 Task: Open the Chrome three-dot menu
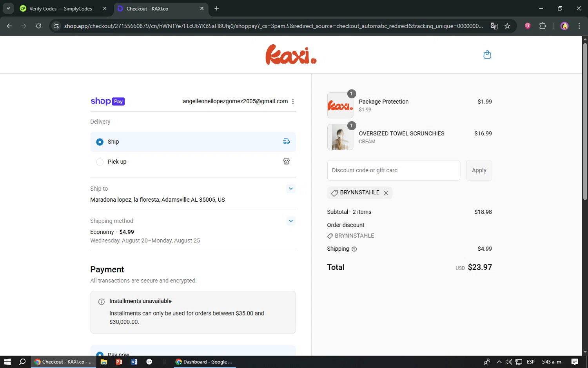point(579,26)
